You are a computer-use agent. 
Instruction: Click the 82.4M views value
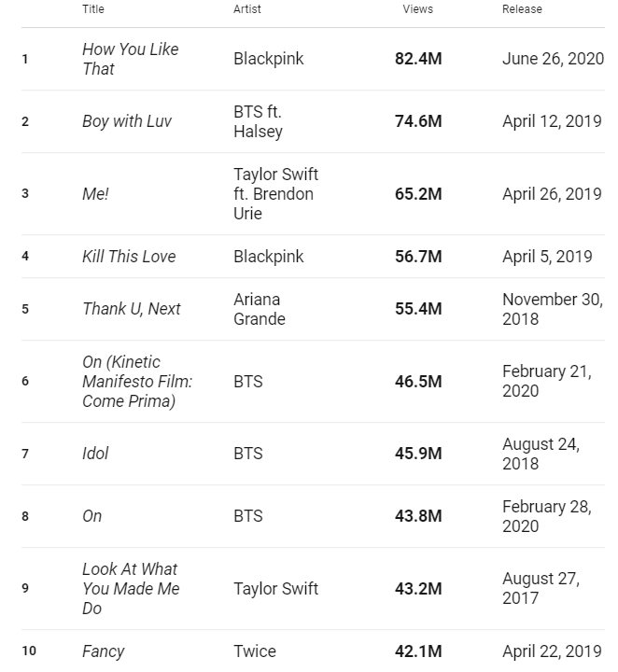tap(418, 59)
